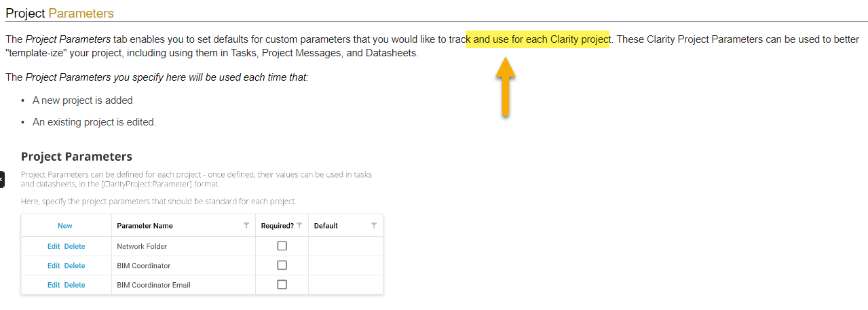Click the Default cell for Network Folder
This screenshot has width=868, height=310.
click(345, 246)
